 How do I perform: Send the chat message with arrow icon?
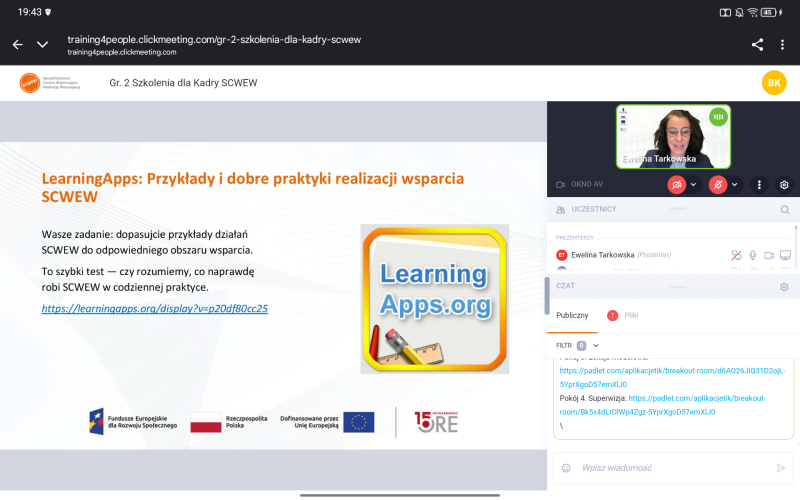(x=781, y=467)
